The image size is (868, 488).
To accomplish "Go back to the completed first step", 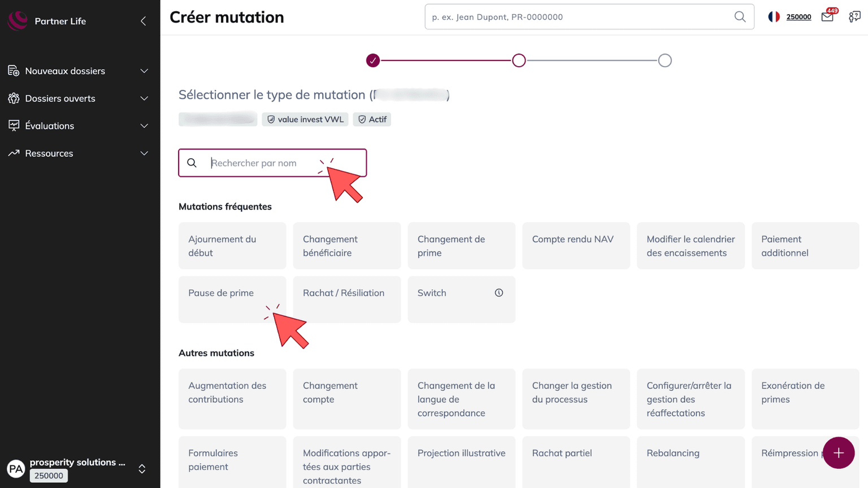I will [373, 60].
